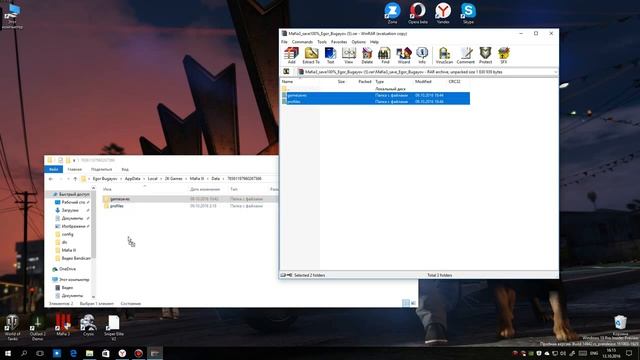640x360 pixels.
Task: Select the profiles folder row in WinRAR
Action: (x=375, y=101)
